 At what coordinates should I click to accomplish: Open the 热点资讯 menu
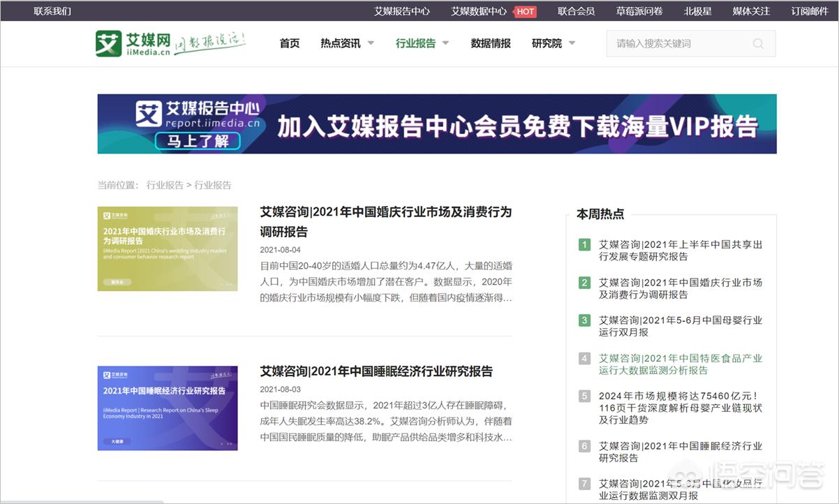[x=341, y=43]
